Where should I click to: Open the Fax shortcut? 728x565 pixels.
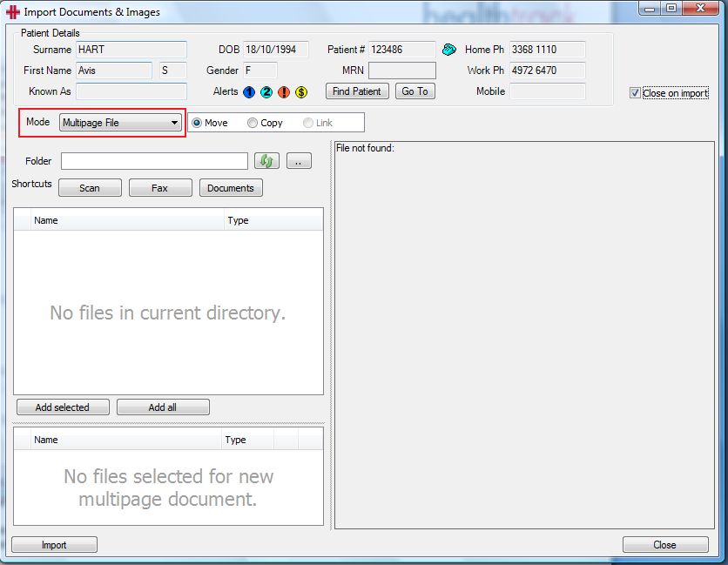click(x=160, y=188)
